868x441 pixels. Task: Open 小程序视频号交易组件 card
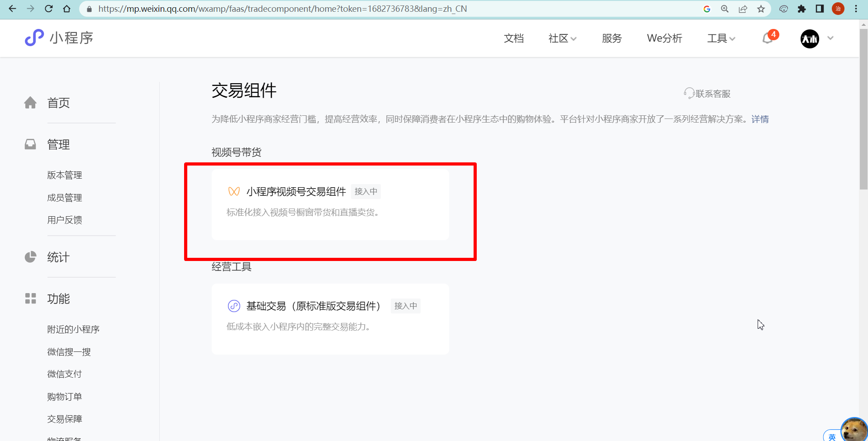pyautogui.click(x=330, y=204)
